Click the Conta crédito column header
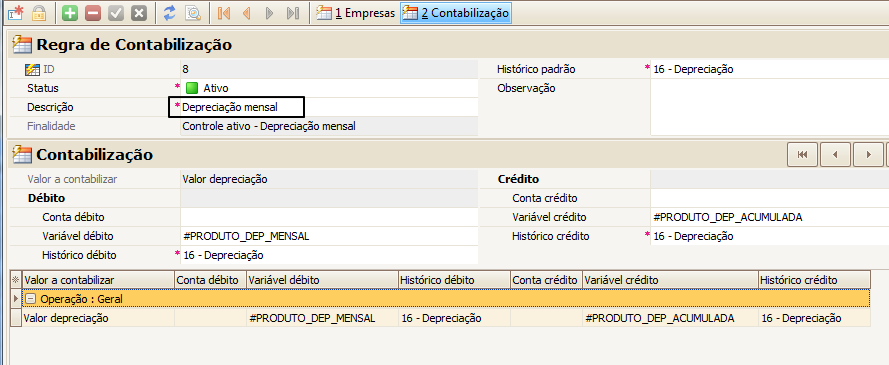The width and height of the screenshot is (889, 365). point(546,280)
